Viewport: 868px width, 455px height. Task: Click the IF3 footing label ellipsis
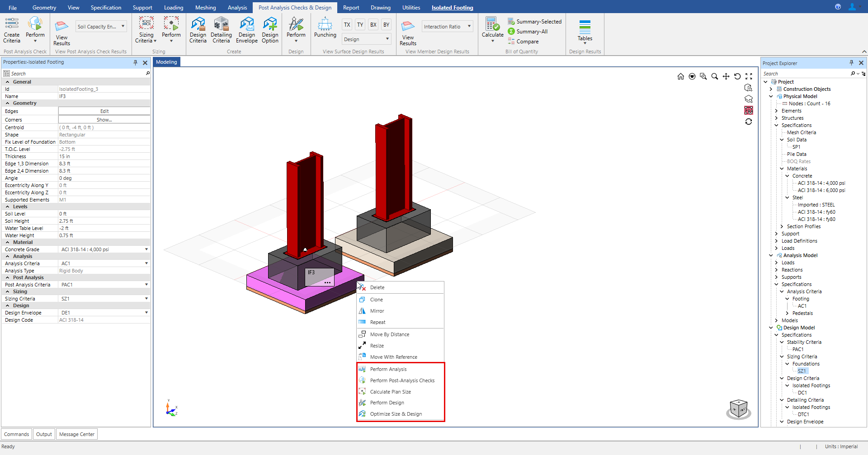click(327, 282)
